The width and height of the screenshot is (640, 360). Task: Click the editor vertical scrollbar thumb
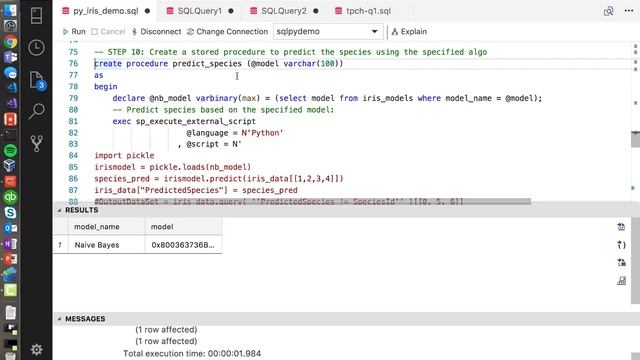[x=635, y=139]
